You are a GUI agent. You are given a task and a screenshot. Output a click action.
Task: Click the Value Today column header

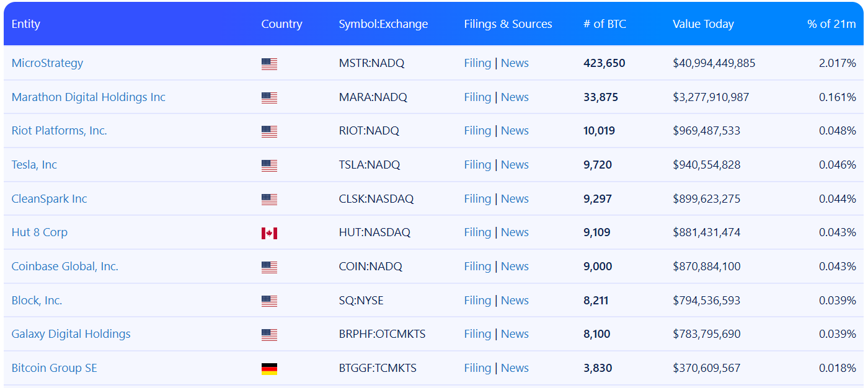[703, 24]
